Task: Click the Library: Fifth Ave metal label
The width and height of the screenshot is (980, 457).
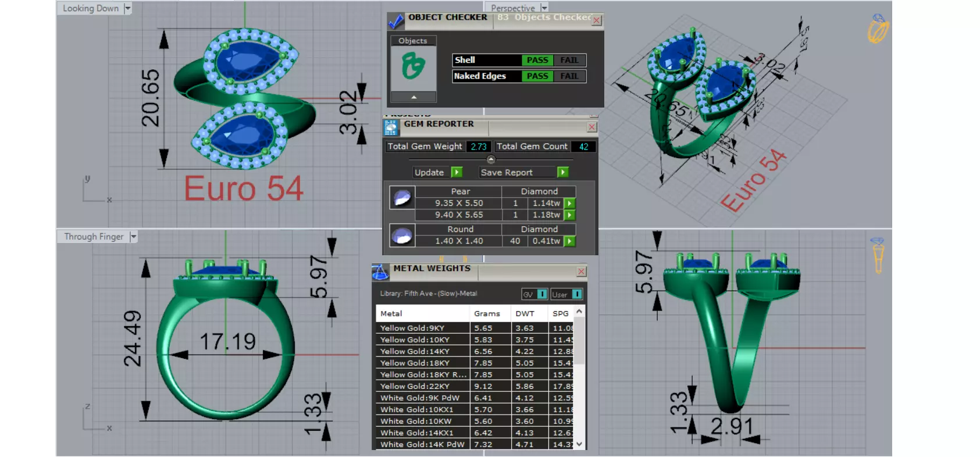Action: point(429,294)
